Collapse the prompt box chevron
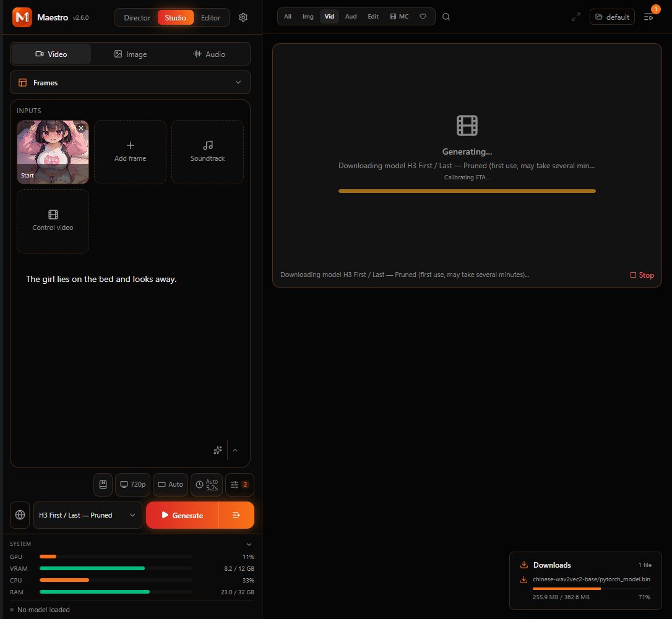 point(235,450)
